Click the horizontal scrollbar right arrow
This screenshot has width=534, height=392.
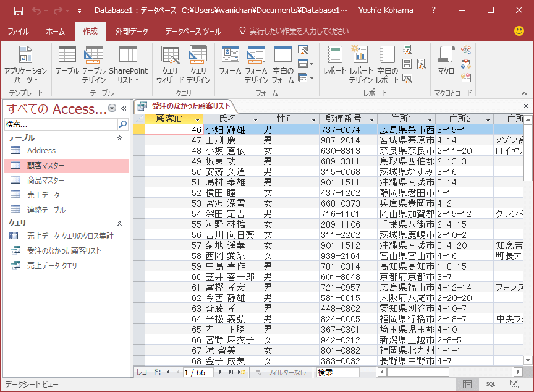click(x=519, y=372)
